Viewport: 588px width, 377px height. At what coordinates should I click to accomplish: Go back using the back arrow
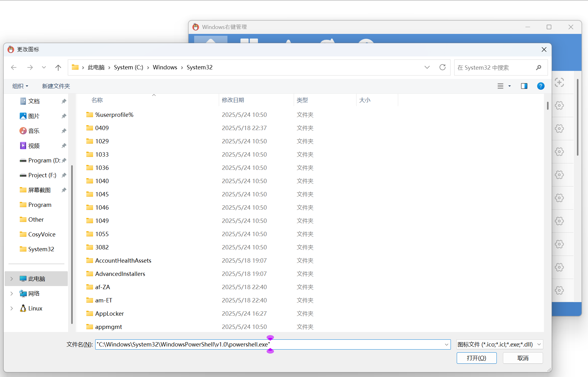(14, 67)
